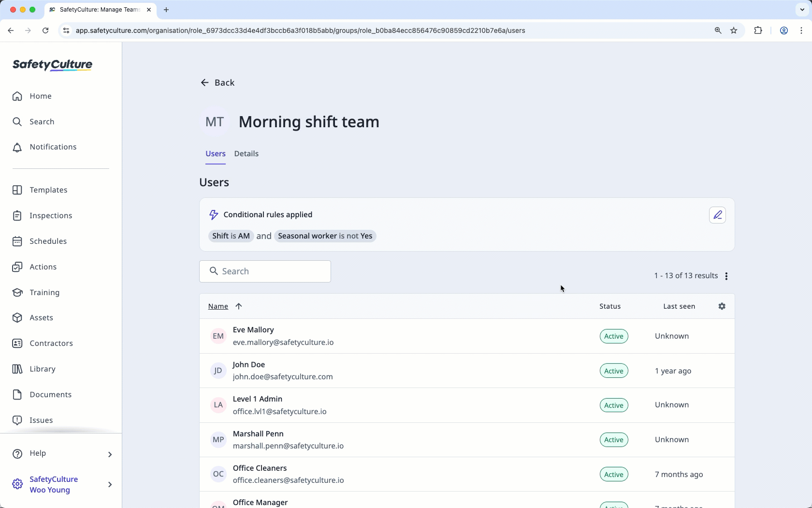Open Assets in the sidebar
Viewport: 812px width, 508px height.
pos(32,318)
